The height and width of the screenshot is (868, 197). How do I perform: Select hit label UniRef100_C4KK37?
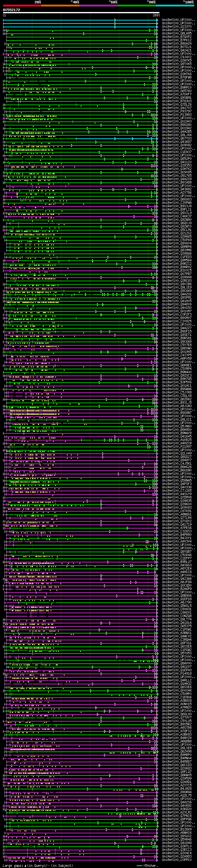tap(177, 216)
